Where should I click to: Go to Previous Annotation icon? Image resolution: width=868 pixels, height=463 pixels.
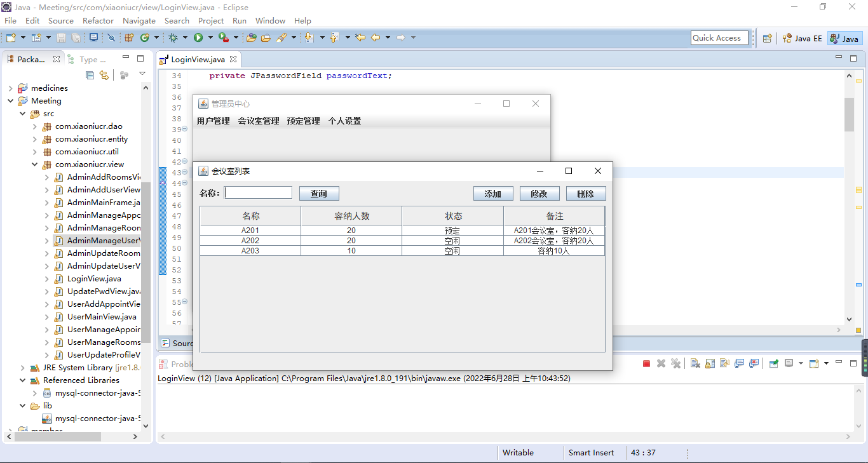point(334,37)
